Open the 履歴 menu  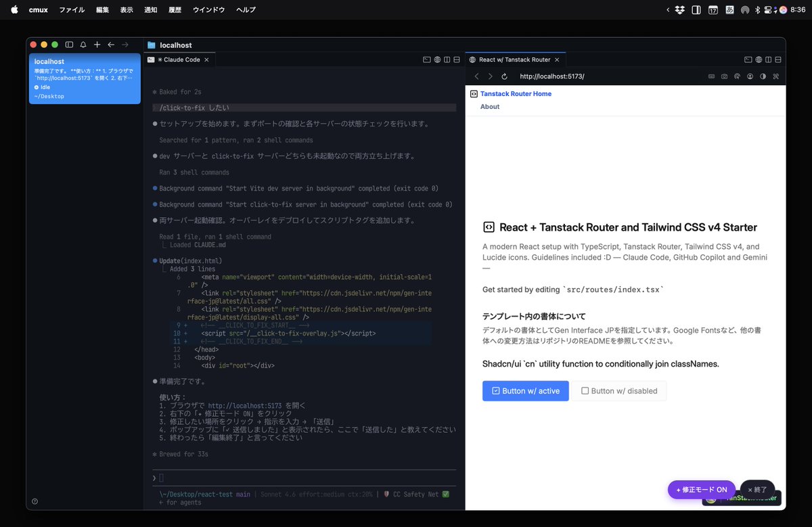[175, 9]
